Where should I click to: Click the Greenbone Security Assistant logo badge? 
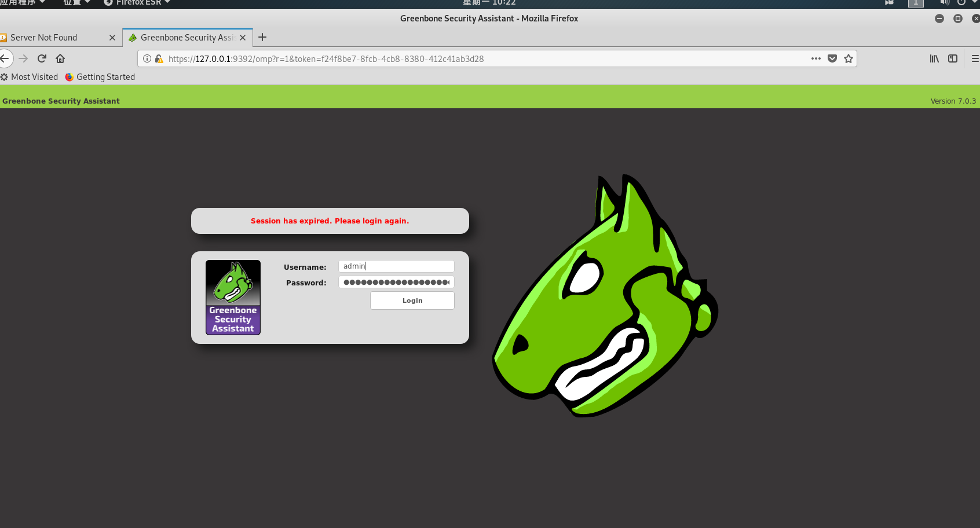233,298
